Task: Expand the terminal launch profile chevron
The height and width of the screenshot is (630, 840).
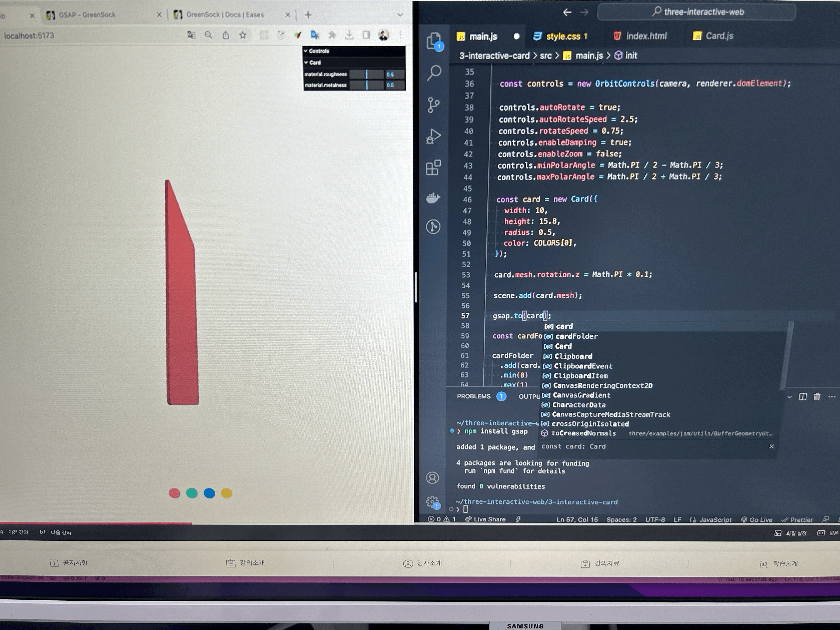Action: pyautogui.click(x=790, y=397)
